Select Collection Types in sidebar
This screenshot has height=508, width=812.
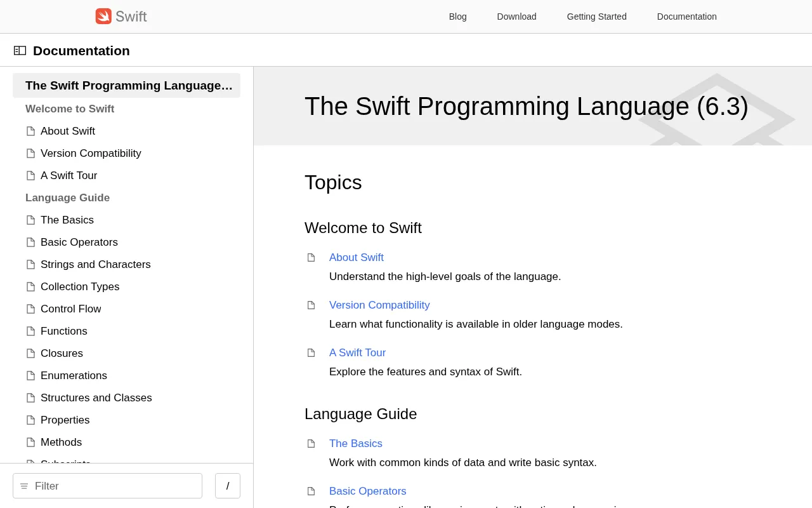click(x=80, y=287)
